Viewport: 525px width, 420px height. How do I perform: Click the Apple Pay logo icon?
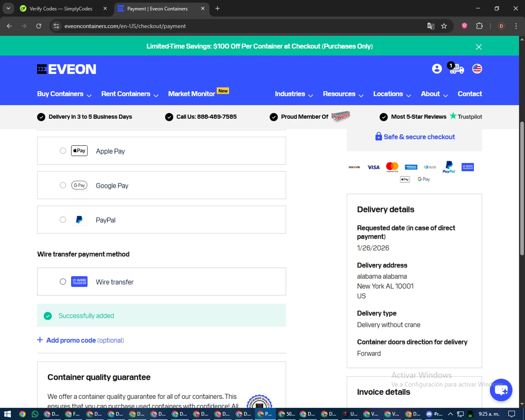tap(79, 151)
